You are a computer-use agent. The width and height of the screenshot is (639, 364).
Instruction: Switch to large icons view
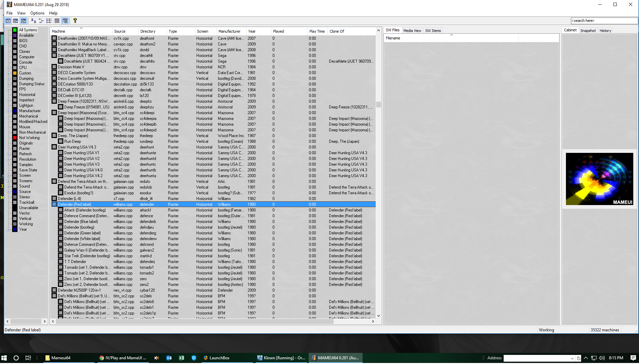point(33,21)
